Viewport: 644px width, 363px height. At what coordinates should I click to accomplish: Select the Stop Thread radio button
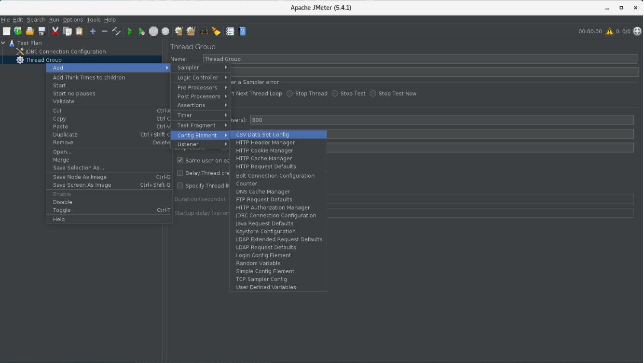click(x=290, y=94)
